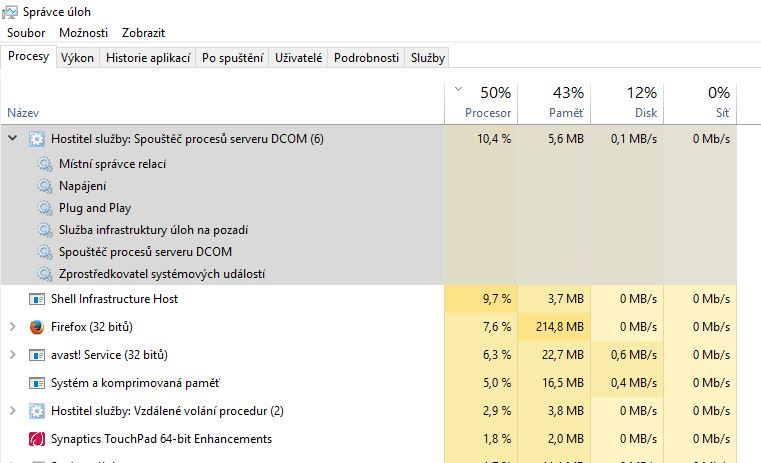Image resolution: width=761 pixels, height=463 pixels.
Task: Click the gear icon beside Napájení service
Action: [44, 186]
